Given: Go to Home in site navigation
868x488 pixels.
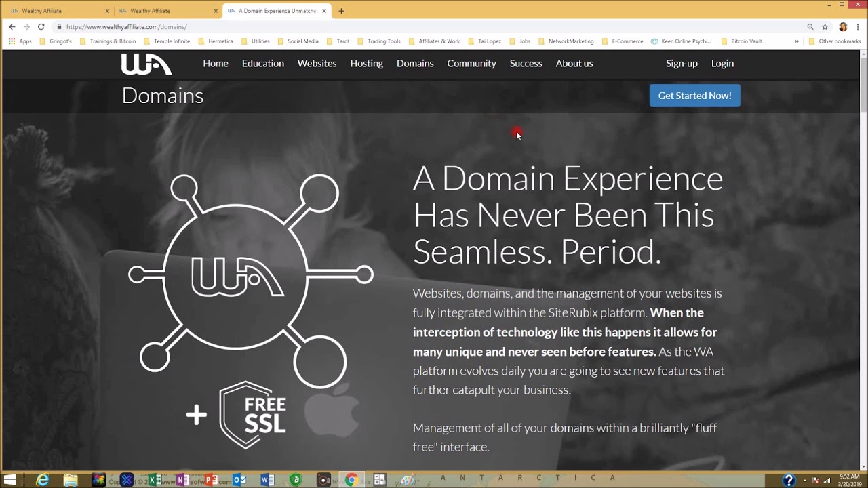Looking at the screenshot, I should (216, 64).
